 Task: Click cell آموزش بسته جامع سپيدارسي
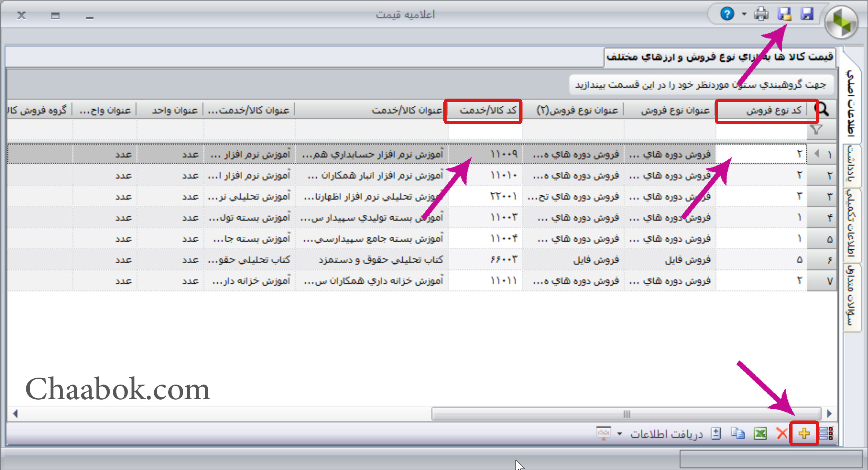pos(372,239)
